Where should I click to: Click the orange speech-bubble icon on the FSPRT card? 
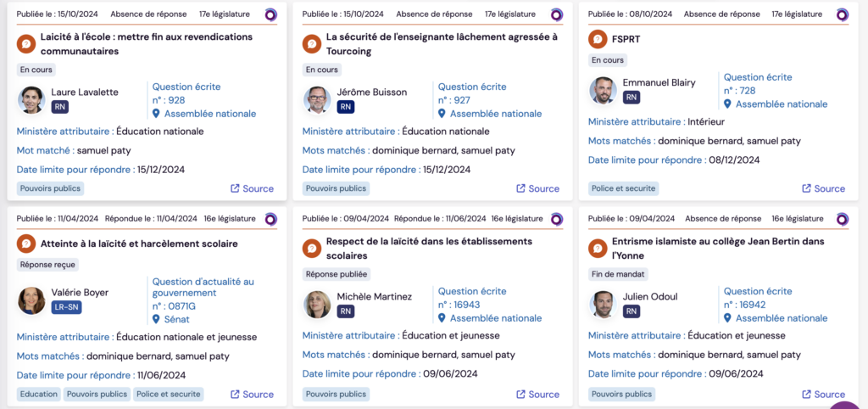pos(599,40)
